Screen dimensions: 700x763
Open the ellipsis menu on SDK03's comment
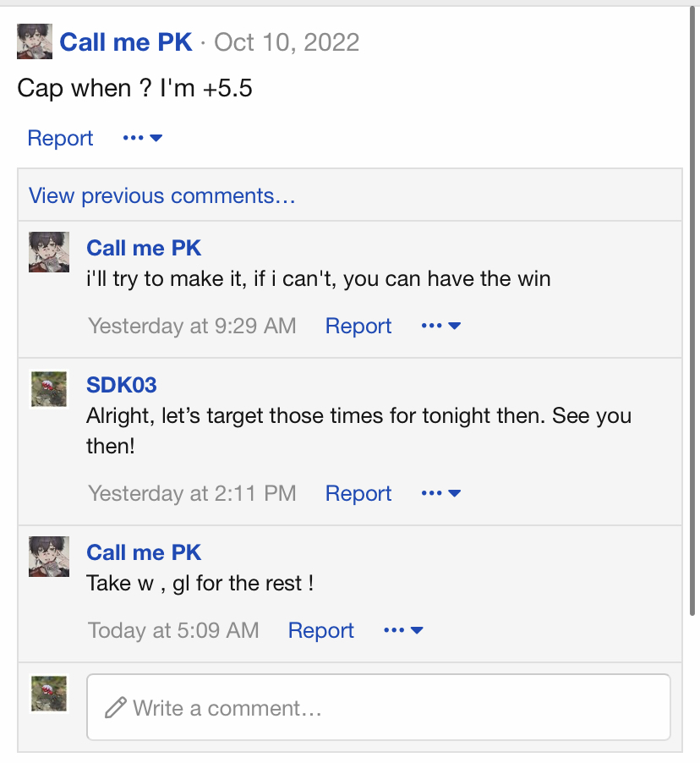[440, 493]
